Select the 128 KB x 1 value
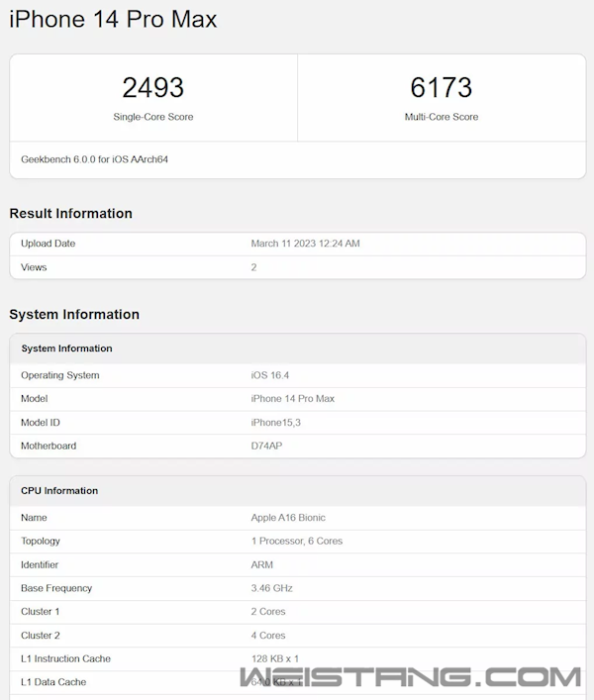The image size is (594, 700). click(275, 659)
